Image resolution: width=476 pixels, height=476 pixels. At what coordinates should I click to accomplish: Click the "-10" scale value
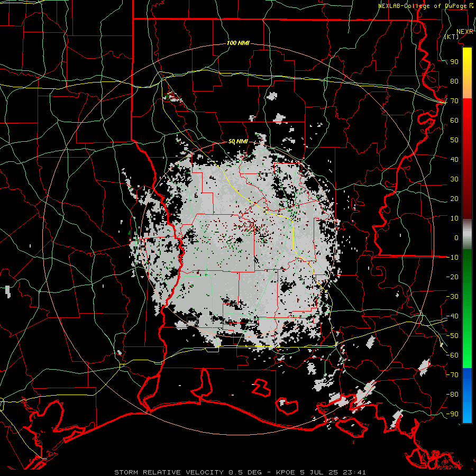pyautogui.click(x=452, y=258)
